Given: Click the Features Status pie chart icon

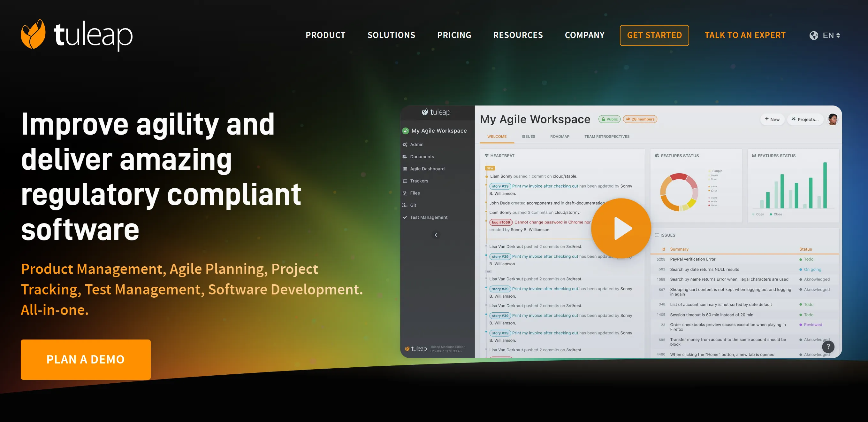Looking at the screenshot, I should [x=657, y=155].
